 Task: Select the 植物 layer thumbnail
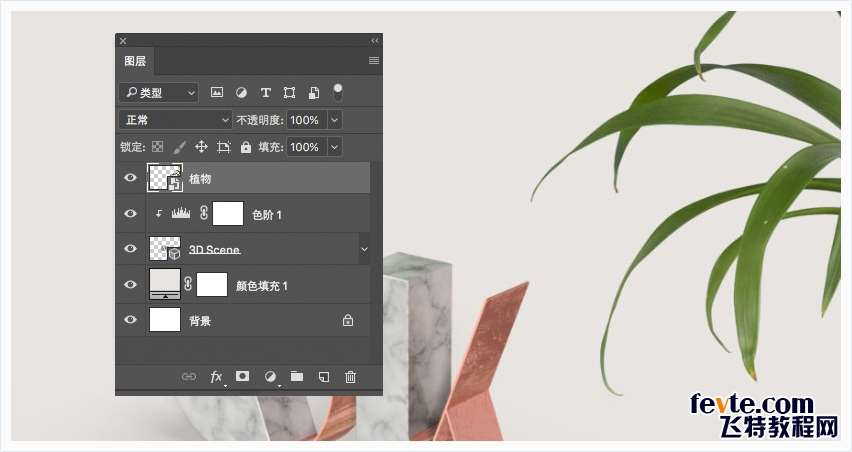[165, 178]
